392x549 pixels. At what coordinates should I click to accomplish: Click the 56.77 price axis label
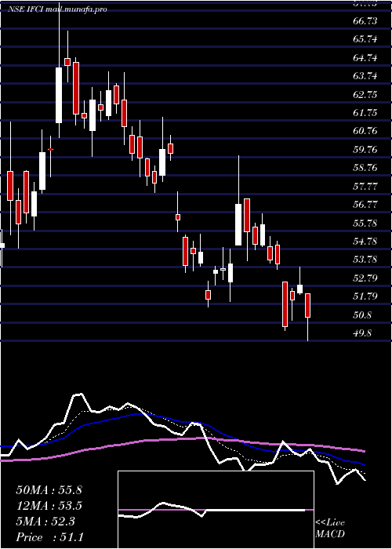tap(365, 205)
